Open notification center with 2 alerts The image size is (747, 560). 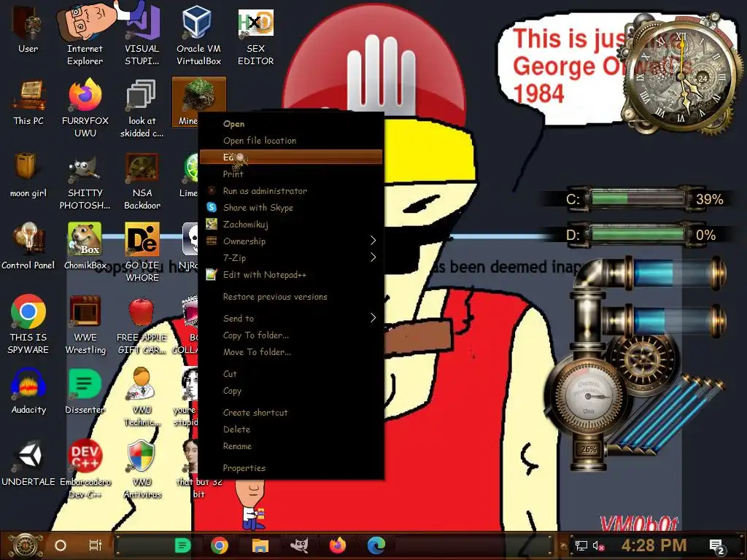point(717,546)
